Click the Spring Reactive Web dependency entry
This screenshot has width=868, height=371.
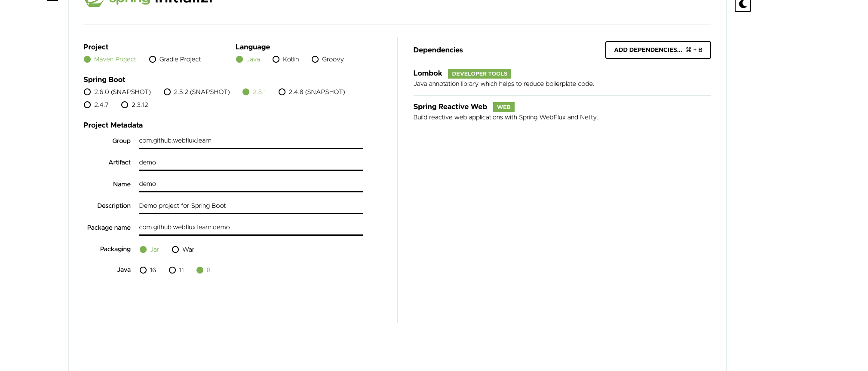562,112
